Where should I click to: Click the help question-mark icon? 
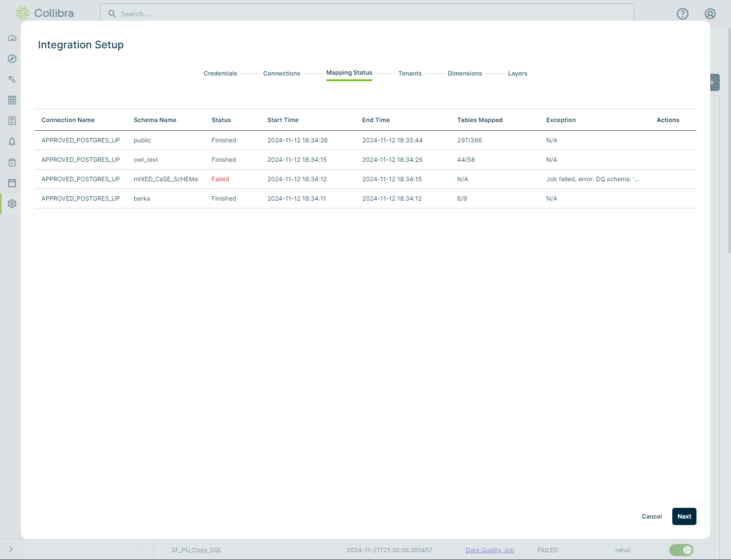tap(682, 13)
